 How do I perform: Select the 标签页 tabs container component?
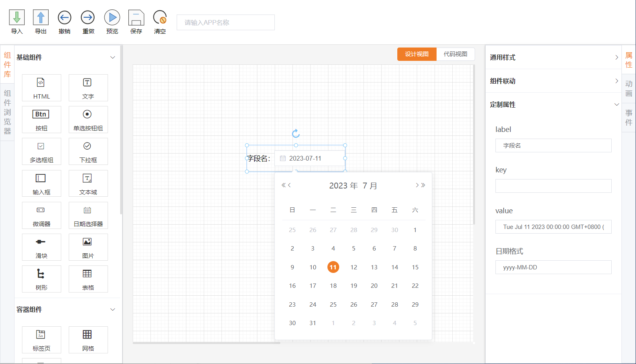point(42,340)
